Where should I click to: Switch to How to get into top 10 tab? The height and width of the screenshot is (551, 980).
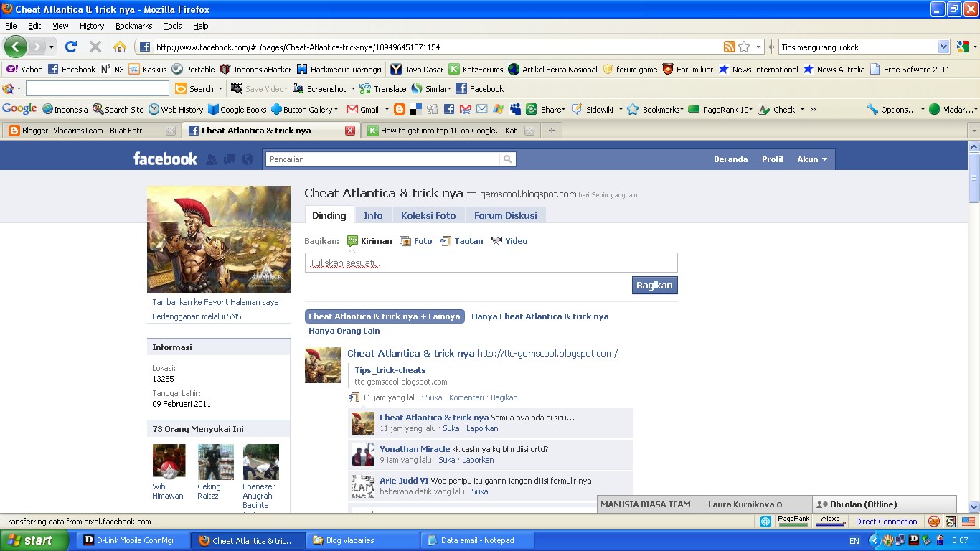[451, 131]
